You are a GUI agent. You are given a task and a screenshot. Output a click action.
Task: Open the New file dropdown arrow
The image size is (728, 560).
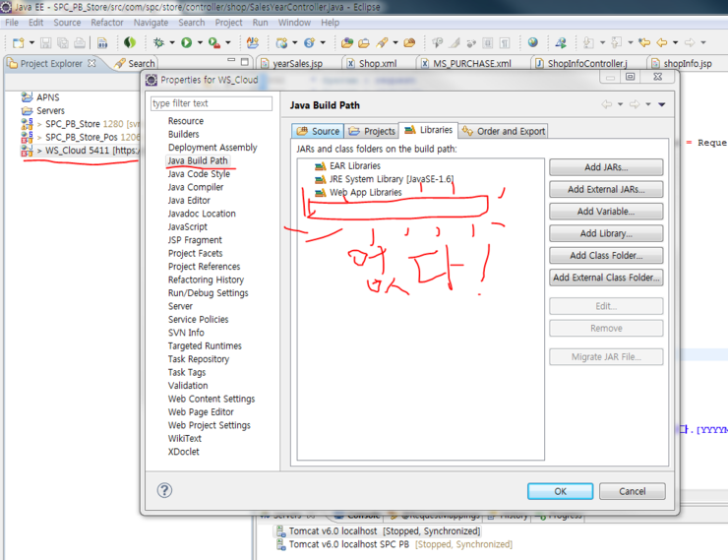tap(31, 42)
